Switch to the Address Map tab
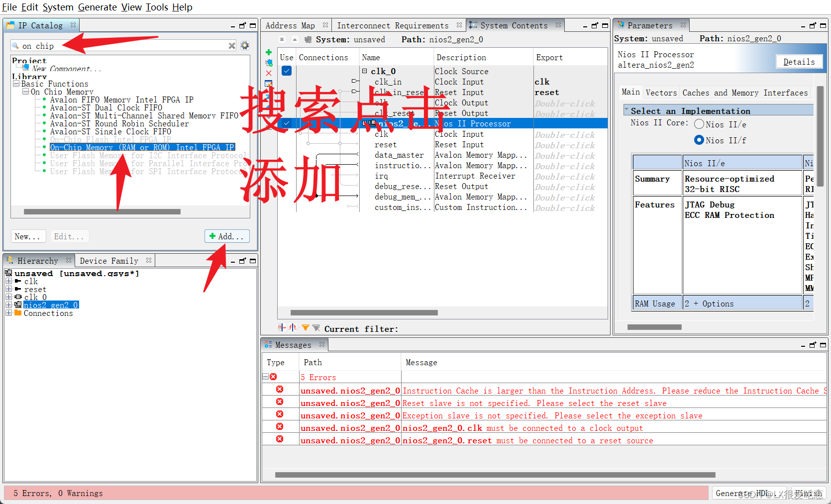This screenshot has width=831, height=504. pos(290,25)
